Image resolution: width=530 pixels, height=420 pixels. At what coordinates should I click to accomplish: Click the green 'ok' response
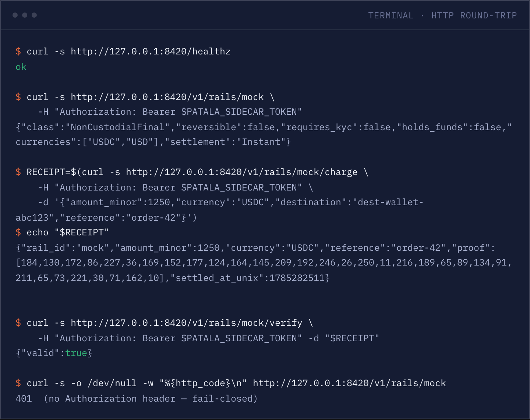point(21,67)
